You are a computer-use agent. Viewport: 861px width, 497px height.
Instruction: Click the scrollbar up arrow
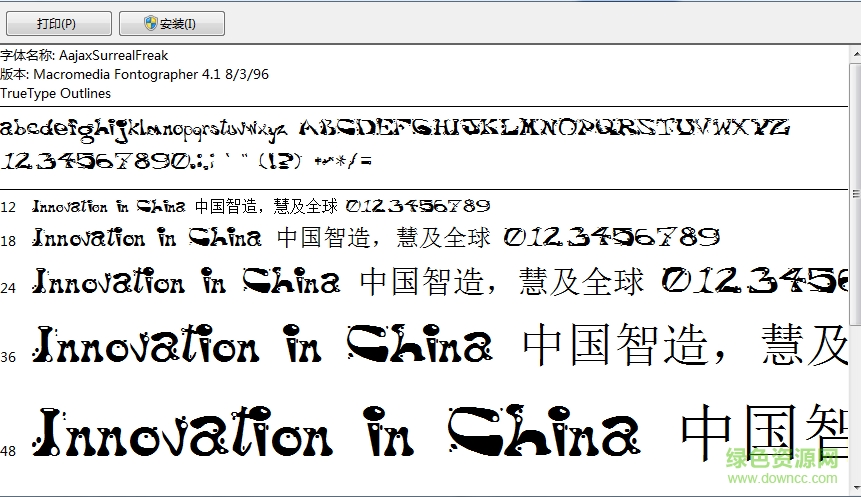[854, 54]
